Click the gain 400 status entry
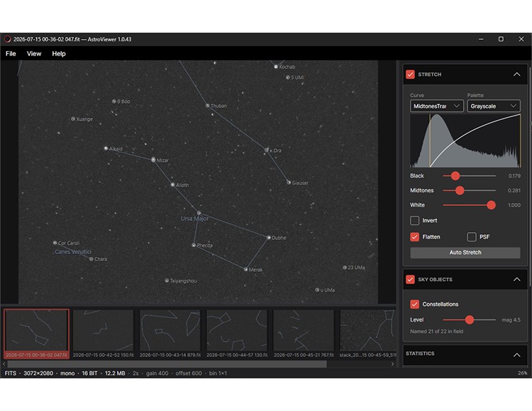The image size is (532, 411). (157, 373)
